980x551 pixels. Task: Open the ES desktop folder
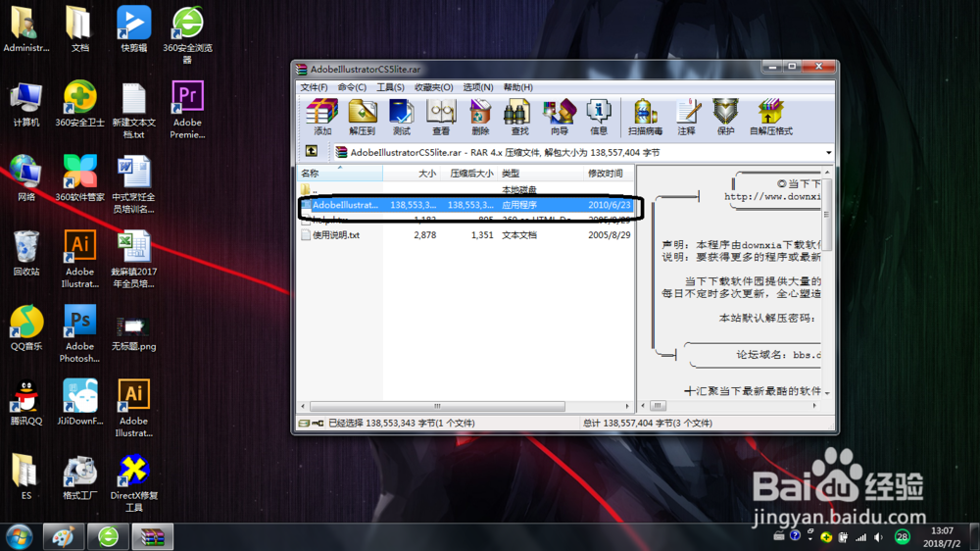(x=26, y=476)
